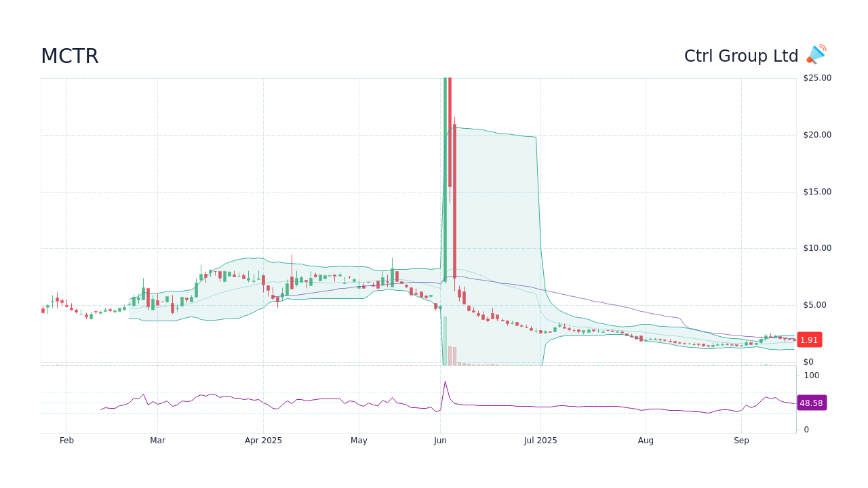Open the Jul 2025 axis label options
Screen dimensions: 868x488
[x=540, y=440]
